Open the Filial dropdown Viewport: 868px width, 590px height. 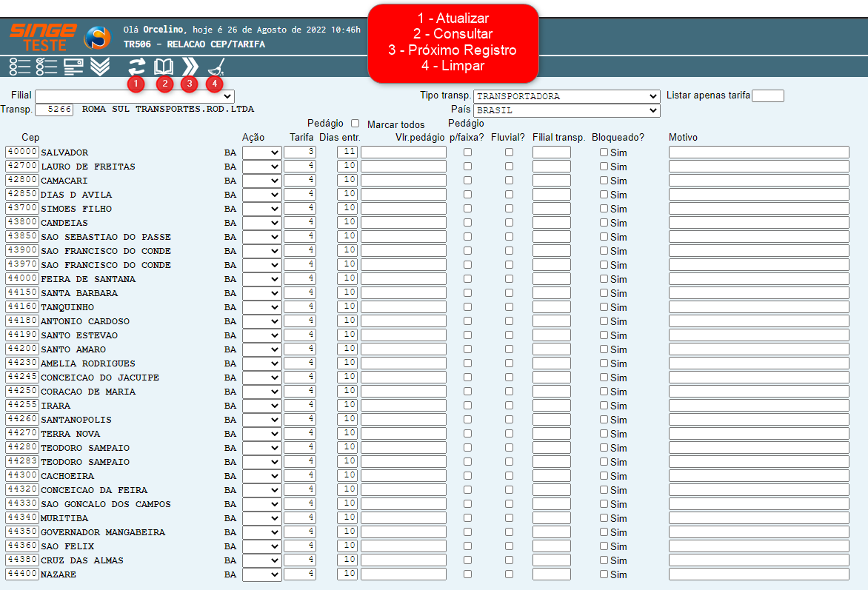pyautogui.click(x=135, y=95)
